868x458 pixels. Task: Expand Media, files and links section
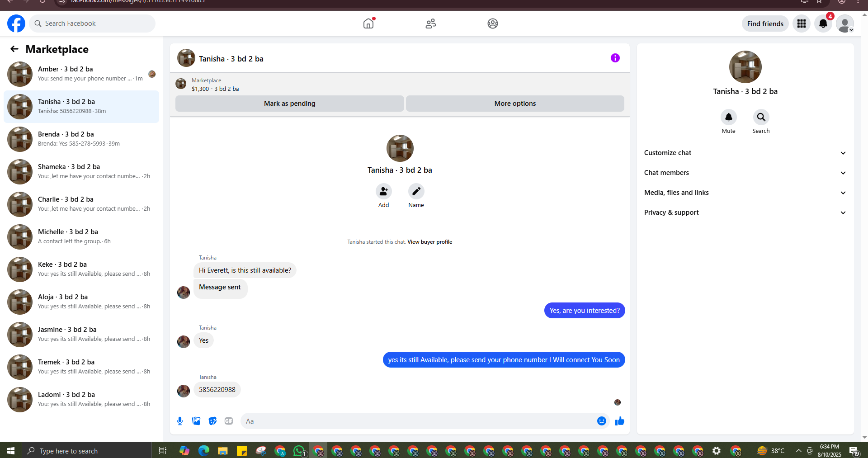click(x=745, y=193)
